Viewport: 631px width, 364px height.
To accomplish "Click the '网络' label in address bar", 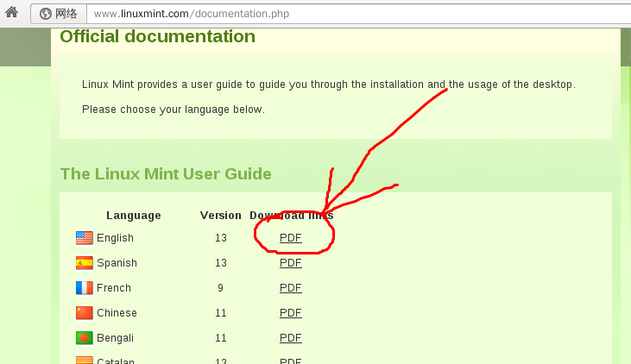I will coord(66,14).
